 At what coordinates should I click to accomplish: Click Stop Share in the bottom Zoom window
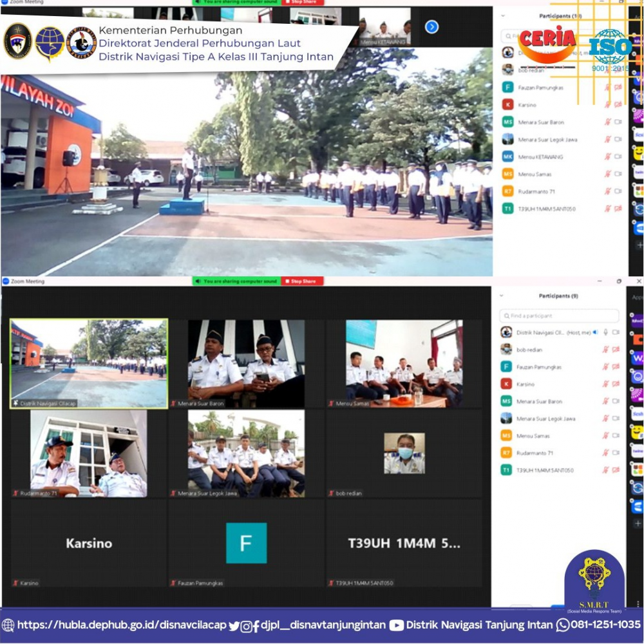click(303, 281)
